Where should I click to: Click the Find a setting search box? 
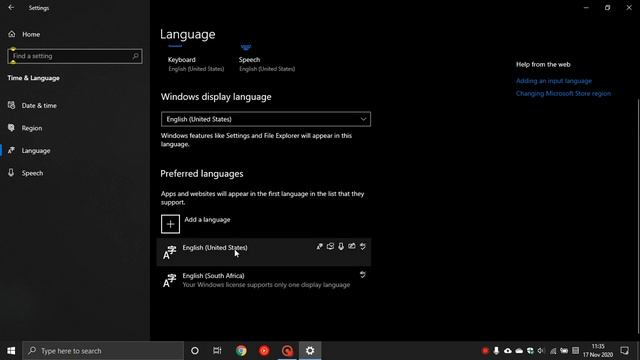click(75, 56)
